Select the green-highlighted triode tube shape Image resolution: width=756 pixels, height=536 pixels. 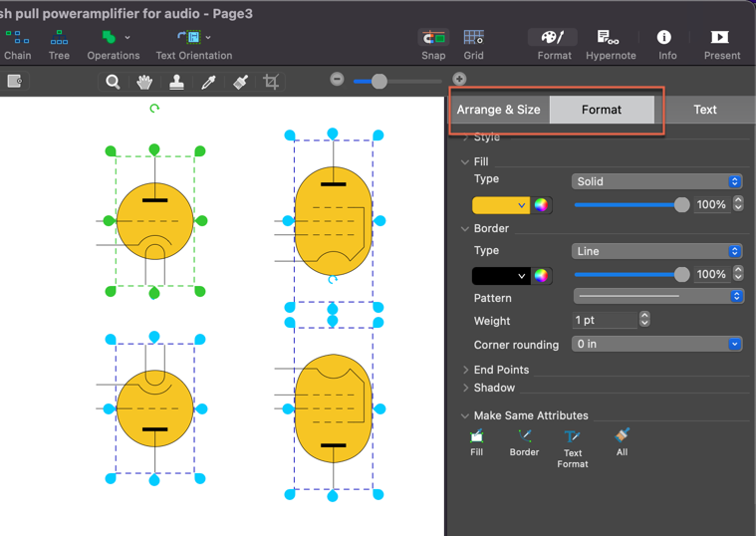click(154, 221)
